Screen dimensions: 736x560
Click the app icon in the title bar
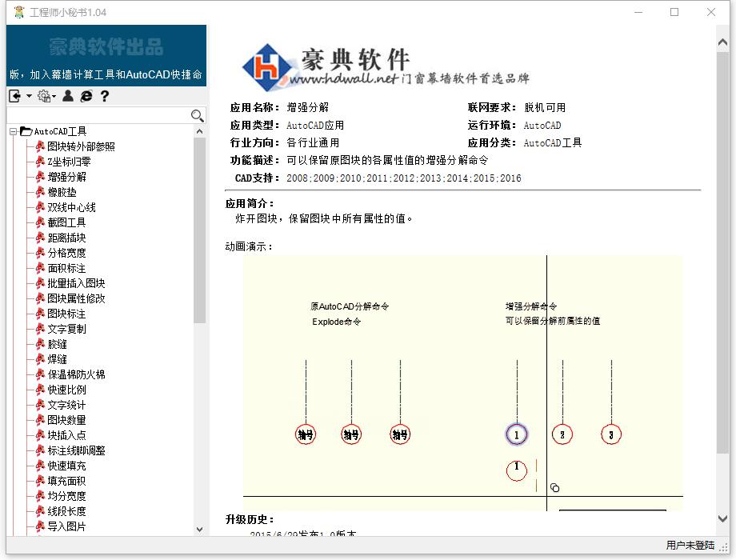pos(19,12)
